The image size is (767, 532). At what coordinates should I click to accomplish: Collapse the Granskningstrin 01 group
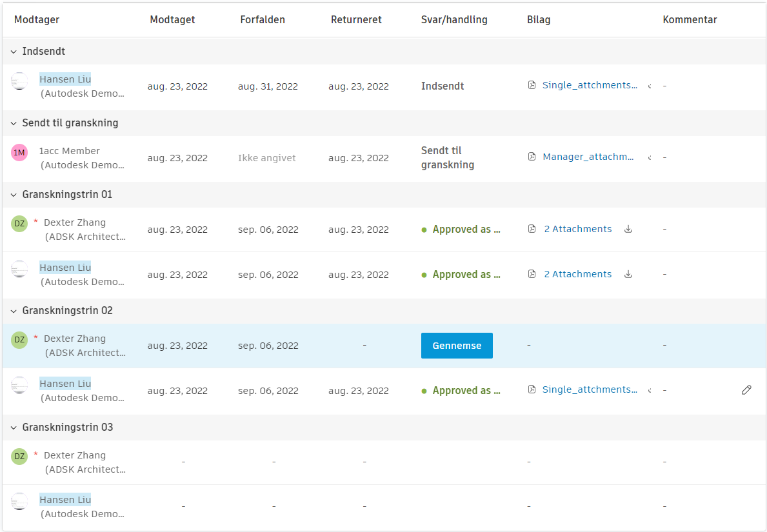14,195
